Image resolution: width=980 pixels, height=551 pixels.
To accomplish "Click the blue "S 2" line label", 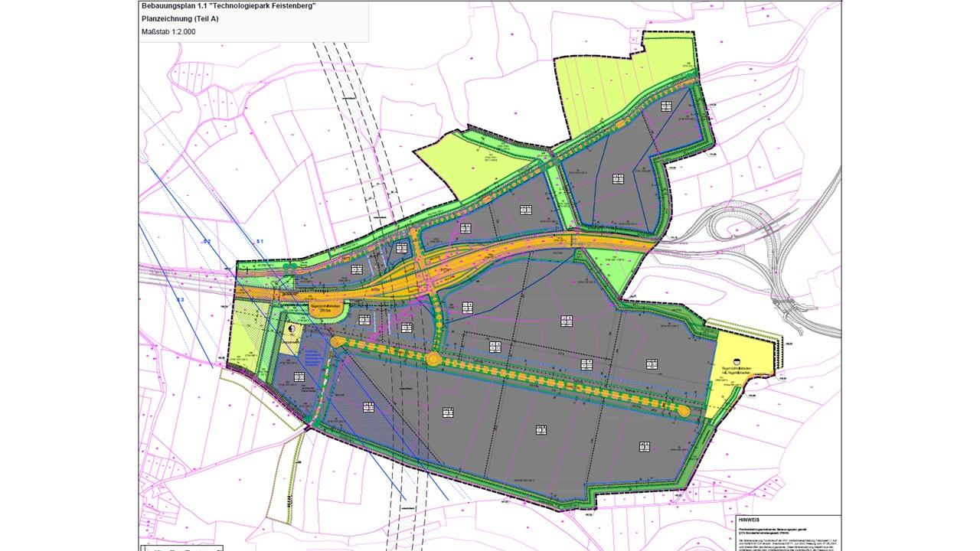I will click(x=206, y=242).
